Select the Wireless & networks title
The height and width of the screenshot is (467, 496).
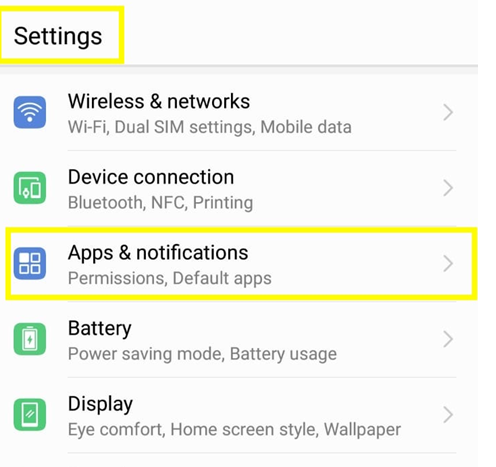pyautogui.click(x=159, y=101)
